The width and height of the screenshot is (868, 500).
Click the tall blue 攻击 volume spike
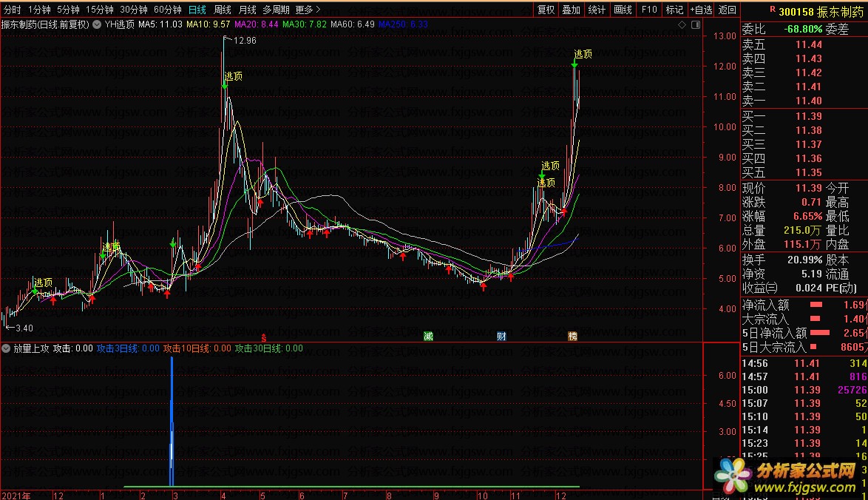point(172,421)
